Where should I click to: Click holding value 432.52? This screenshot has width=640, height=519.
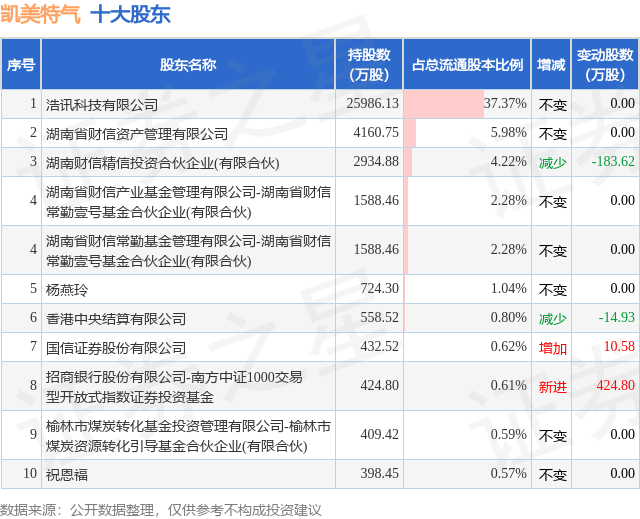[379, 346]
